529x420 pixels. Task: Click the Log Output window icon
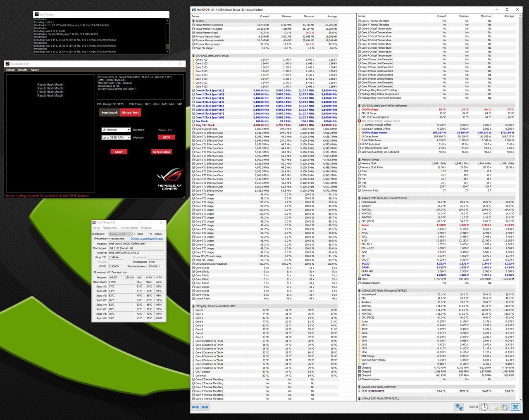[36, 14]
